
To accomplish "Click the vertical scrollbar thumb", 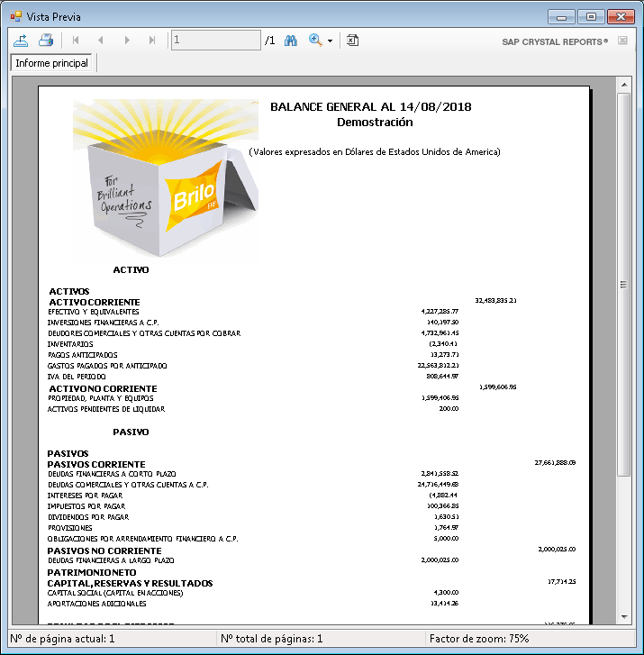I will pyautogui.click(x=623, y=284).
